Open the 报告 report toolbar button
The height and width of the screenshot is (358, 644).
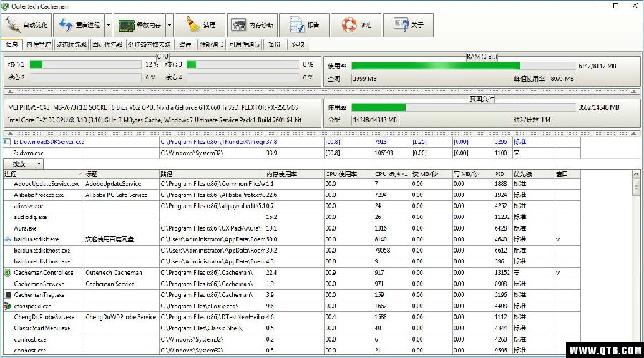pos(304,25)
